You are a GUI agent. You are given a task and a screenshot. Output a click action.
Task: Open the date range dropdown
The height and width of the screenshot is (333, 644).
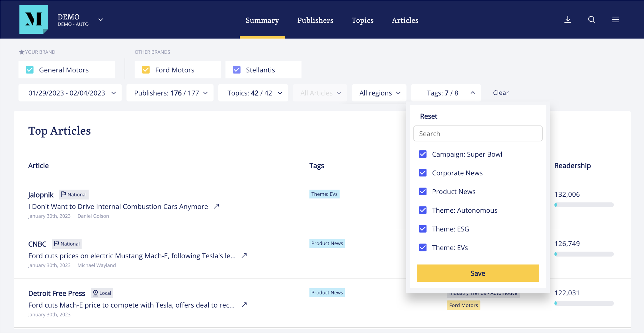70,93
